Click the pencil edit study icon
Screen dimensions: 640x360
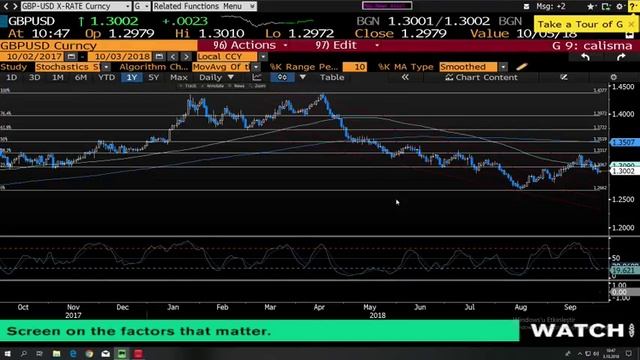(x=522, y=67)
